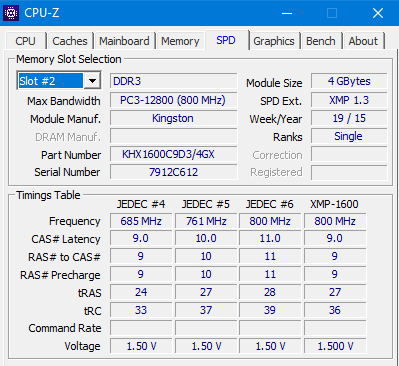Click the 19 / 15 Week/Year value
Screen dimensions: 399x366
point(349,118)
